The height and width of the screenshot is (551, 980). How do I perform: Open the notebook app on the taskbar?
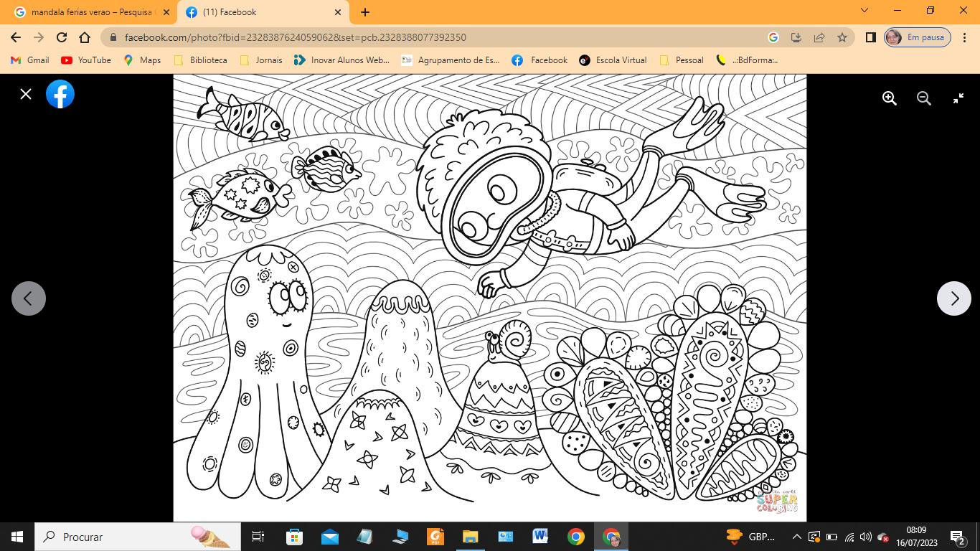[364, 537]
